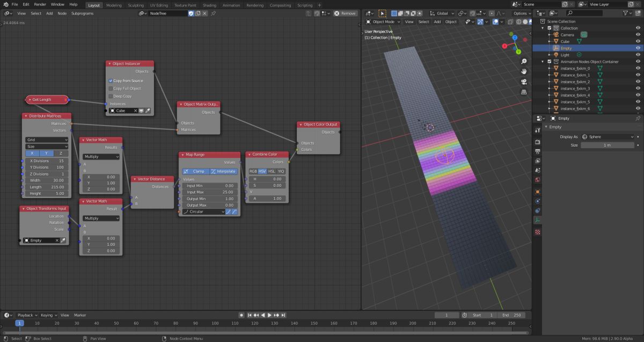Image resolution: width=644 pixels, height=342 pixels.
Task: Click the Input Max value field in Map Range
Action: pos(209,192)
